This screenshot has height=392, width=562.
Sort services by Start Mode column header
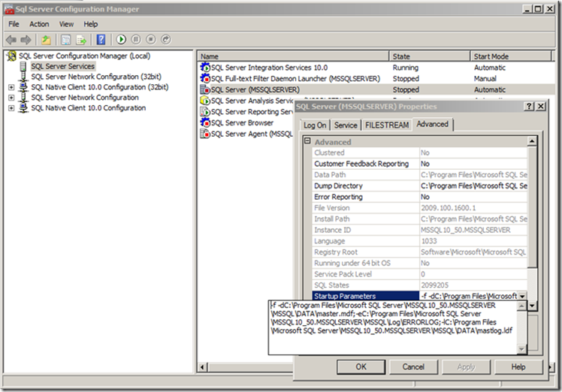pos(510,56)
